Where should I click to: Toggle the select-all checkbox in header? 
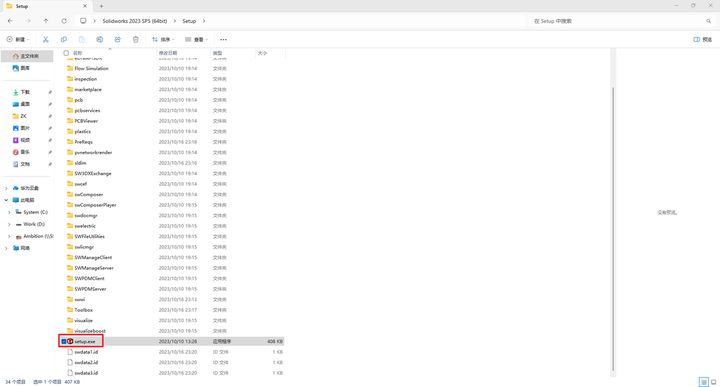(66, 53)
